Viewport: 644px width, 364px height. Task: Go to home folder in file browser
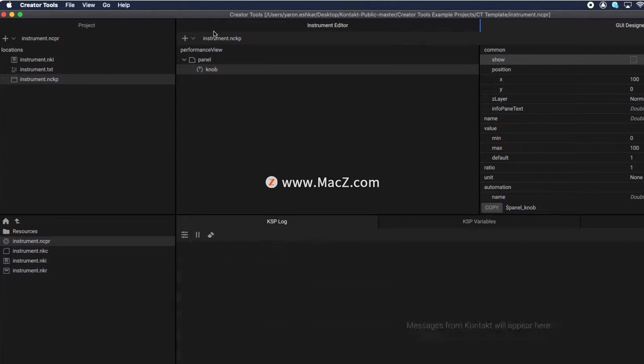[x=6, y=221]
